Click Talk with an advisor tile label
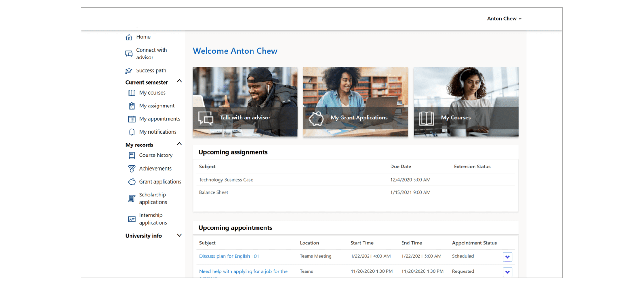 point(245,118)
